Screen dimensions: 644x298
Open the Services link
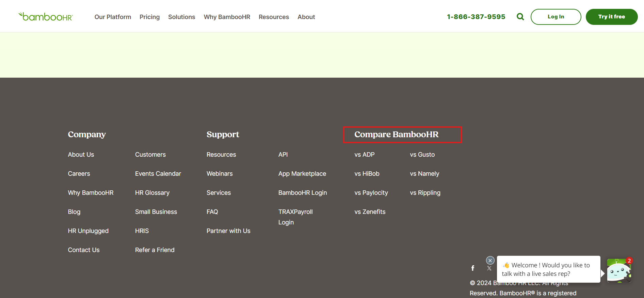[x=219, y=193]
